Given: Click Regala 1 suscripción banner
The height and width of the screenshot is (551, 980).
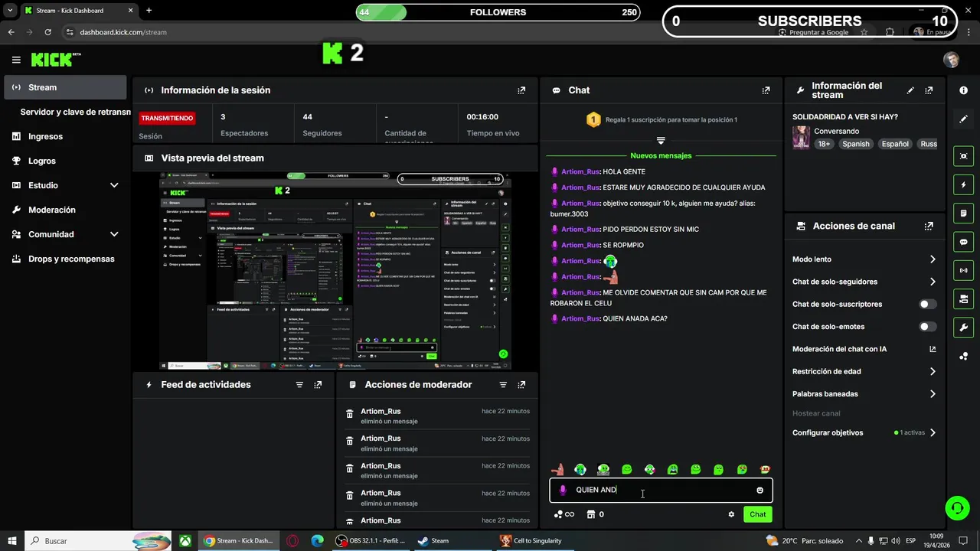Looking at the screenshot, I should point(661,120).
